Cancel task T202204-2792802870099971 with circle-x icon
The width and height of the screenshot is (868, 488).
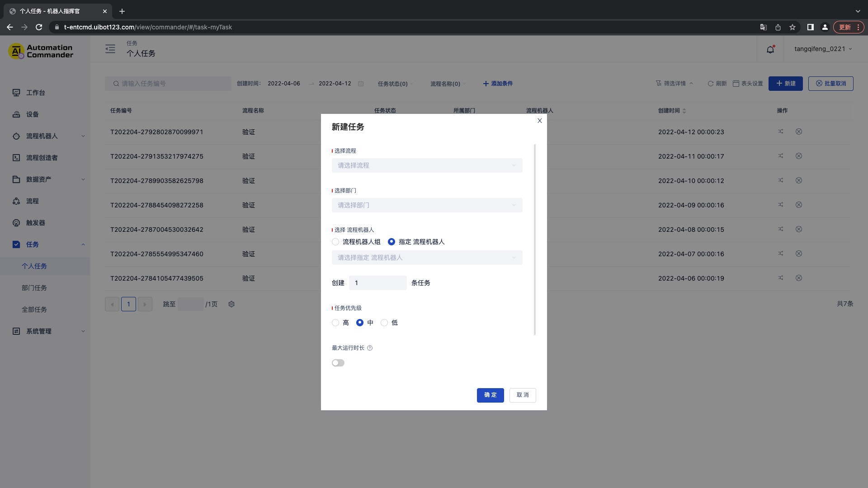click(x=799, y=131)
